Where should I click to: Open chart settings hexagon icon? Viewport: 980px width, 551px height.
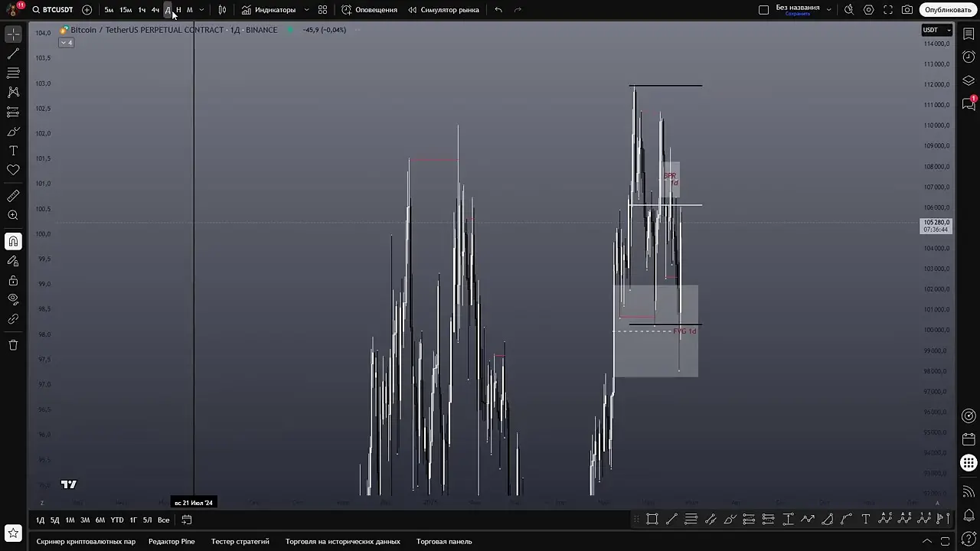pos(868,10)
